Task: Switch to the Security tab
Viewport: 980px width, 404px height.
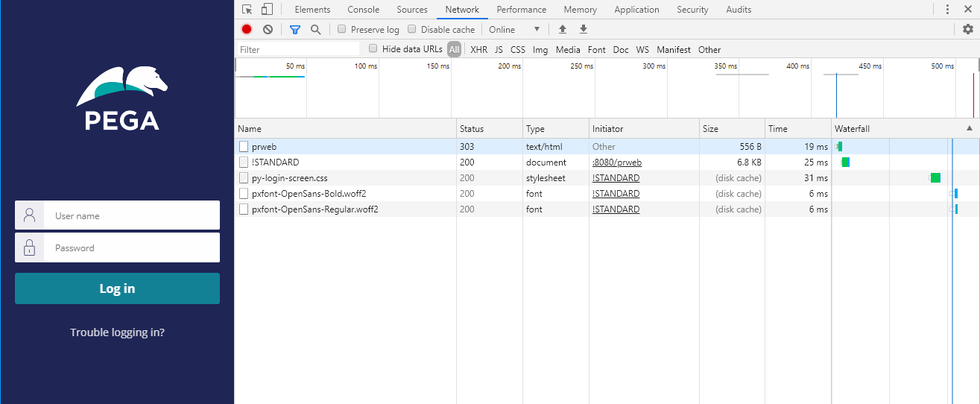Action: coord(692,10)
